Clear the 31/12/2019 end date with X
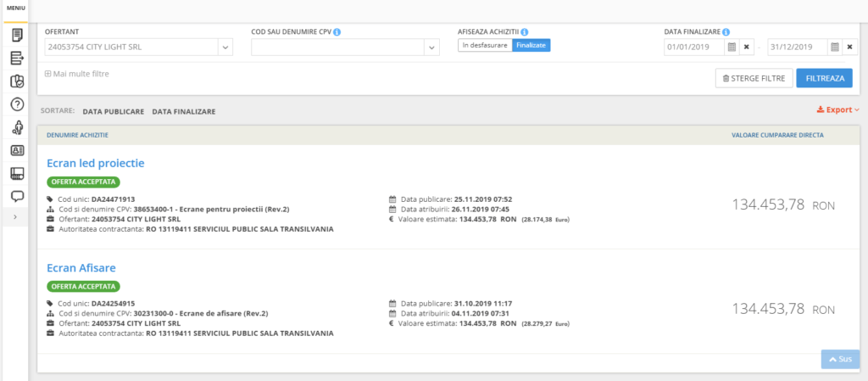This screenshot has width=868, height=381. click(x=849, y=47)
